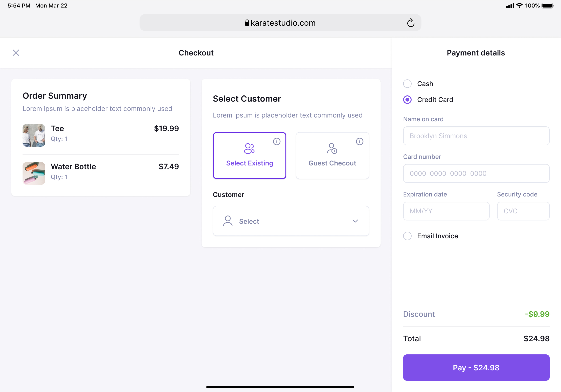Click person icon in Customer select field
This screenshot has height=392, width=561.
pos(228,221)
